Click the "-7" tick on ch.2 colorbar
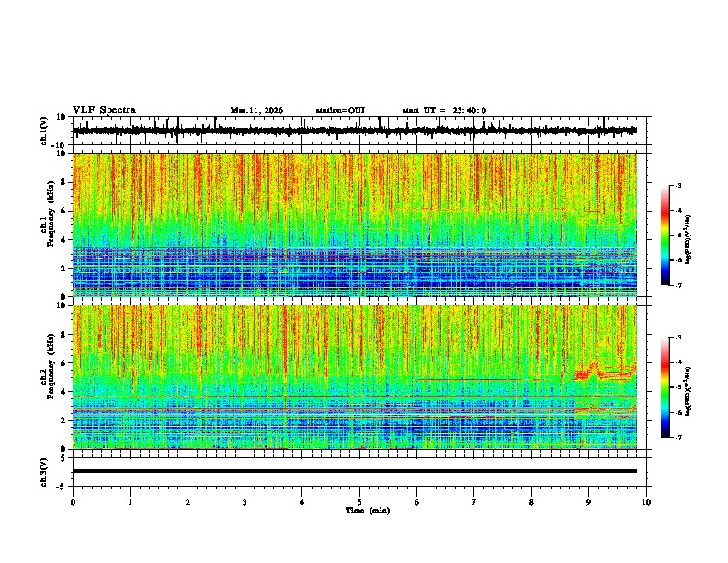 pos(677,437)
